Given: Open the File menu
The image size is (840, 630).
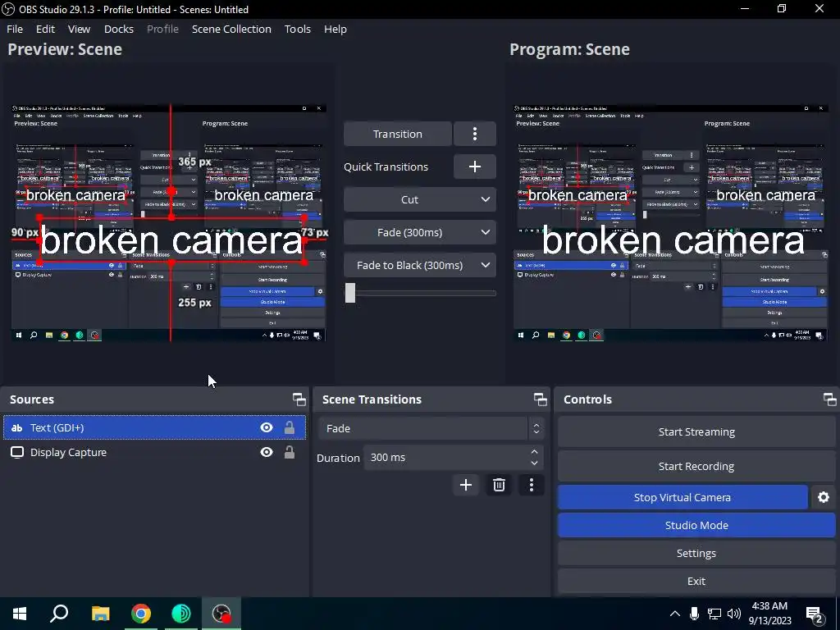Looking at the screenshot, I should [15, 29].
